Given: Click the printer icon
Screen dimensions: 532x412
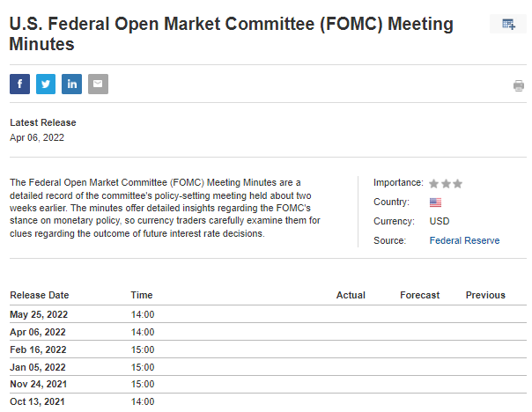Looking at the screenshot, I should pos(519,85).
